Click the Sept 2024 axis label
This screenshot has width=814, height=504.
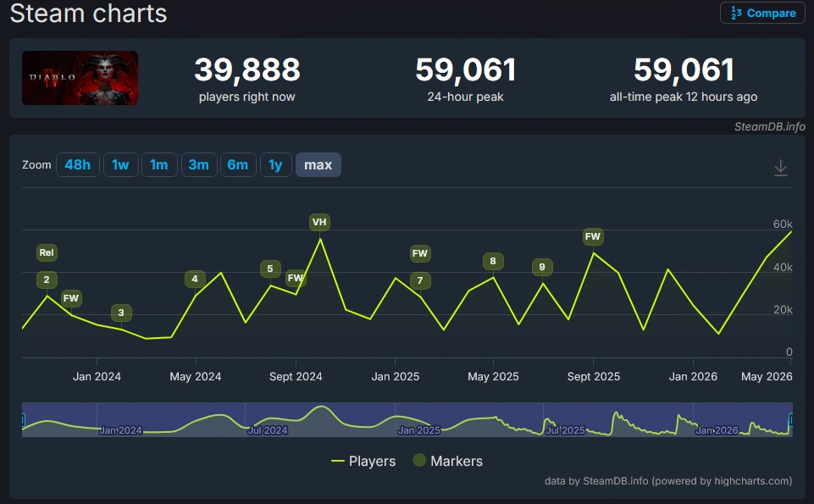click(296, 376)
